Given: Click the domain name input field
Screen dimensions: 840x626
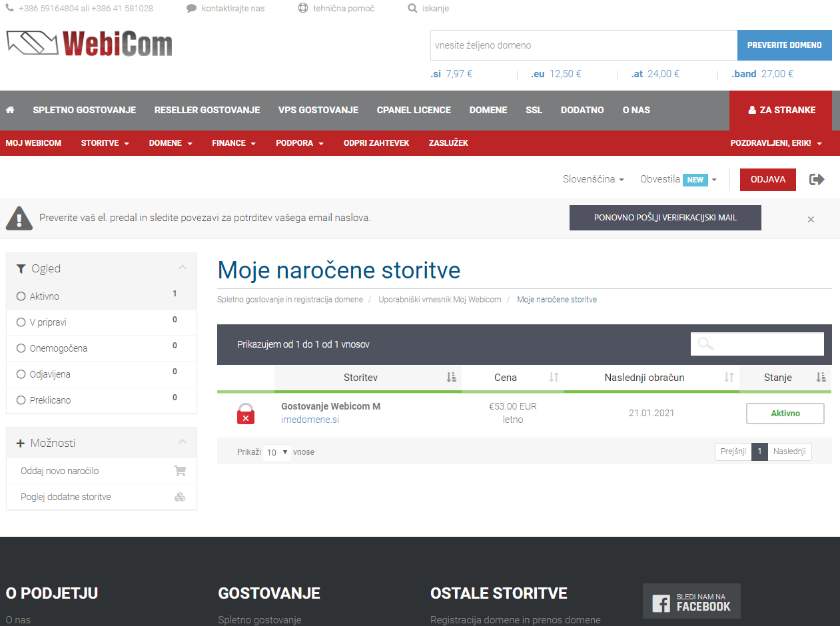Looking at the screenshot, I should [x=584, y=45].
